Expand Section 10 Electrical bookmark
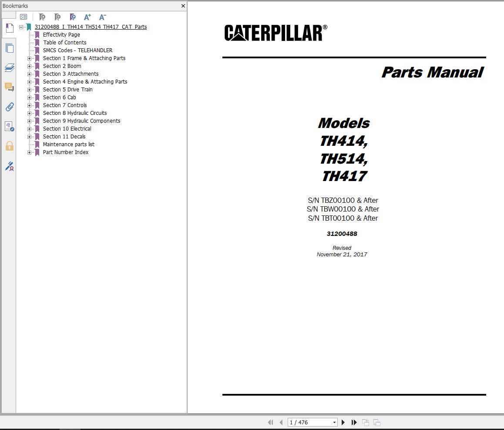This screenshot has height=430, width=504. point(29,129)
